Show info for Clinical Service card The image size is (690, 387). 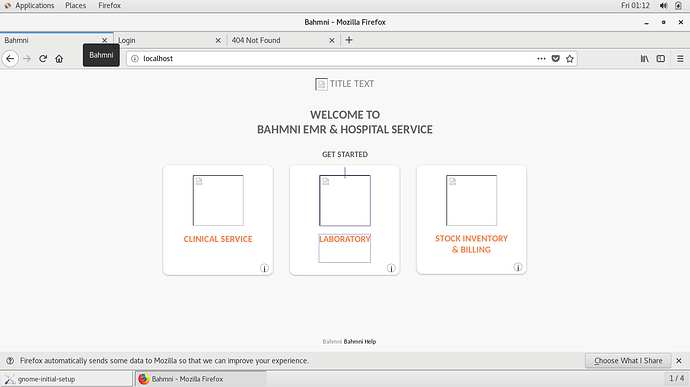[264, 268]
